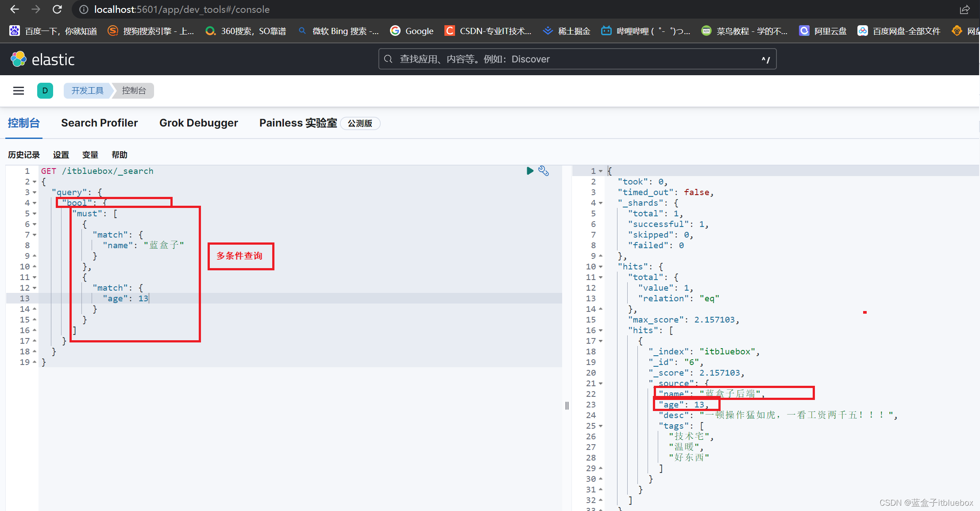Viewport: 980px width, 511px height.
Task: Click the hamburger menu icon
Action: point(18,90)
